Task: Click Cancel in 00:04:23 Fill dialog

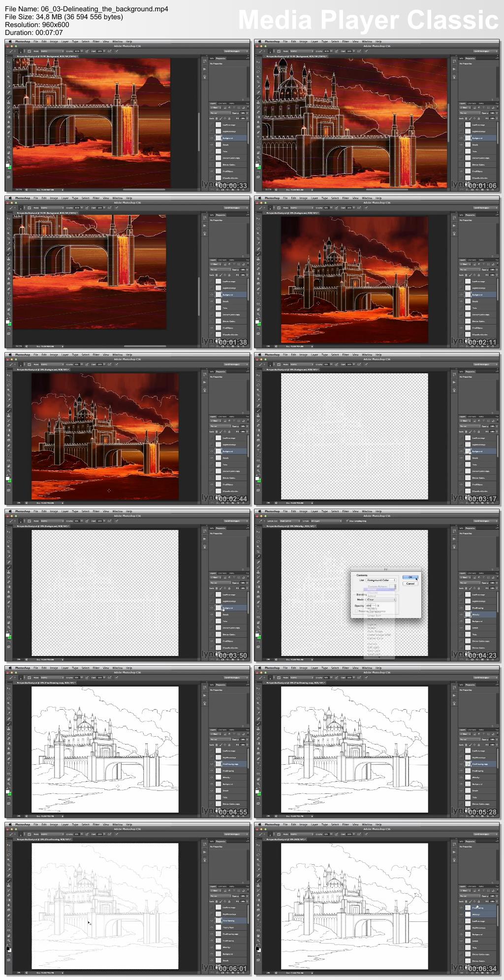Action: 410,584
